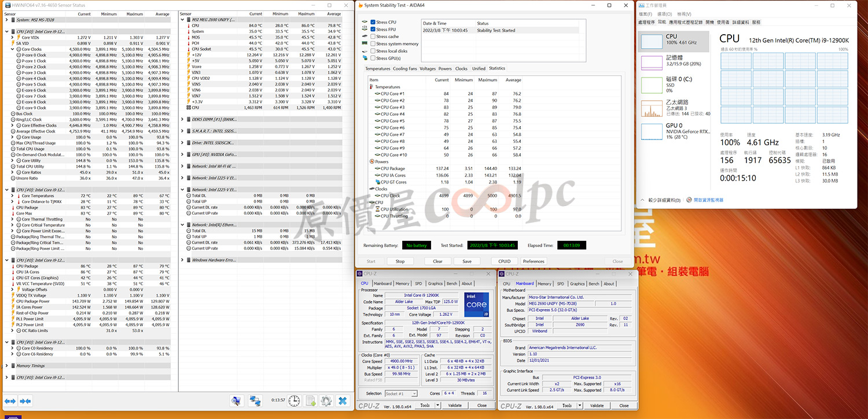Viewport: 868px width, 419px height.
Task: Uncheck the Stress FPU checkbox
Action: pos(373,30)
